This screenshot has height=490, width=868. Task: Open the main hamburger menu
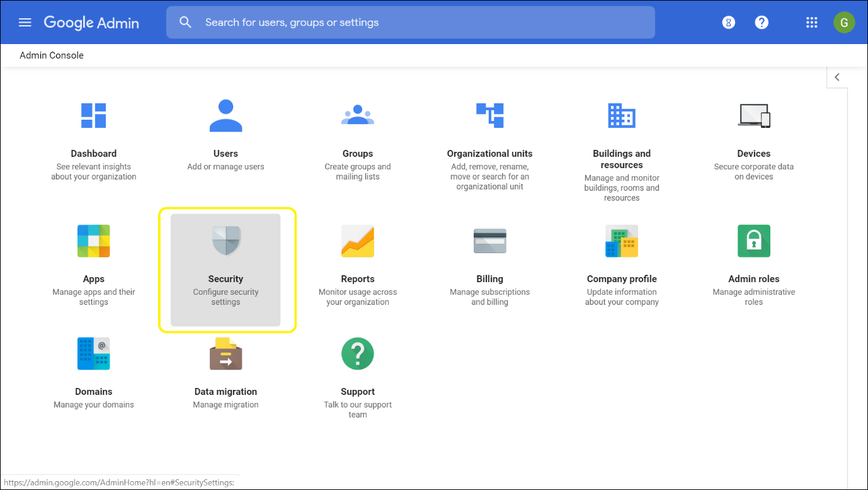25,23
